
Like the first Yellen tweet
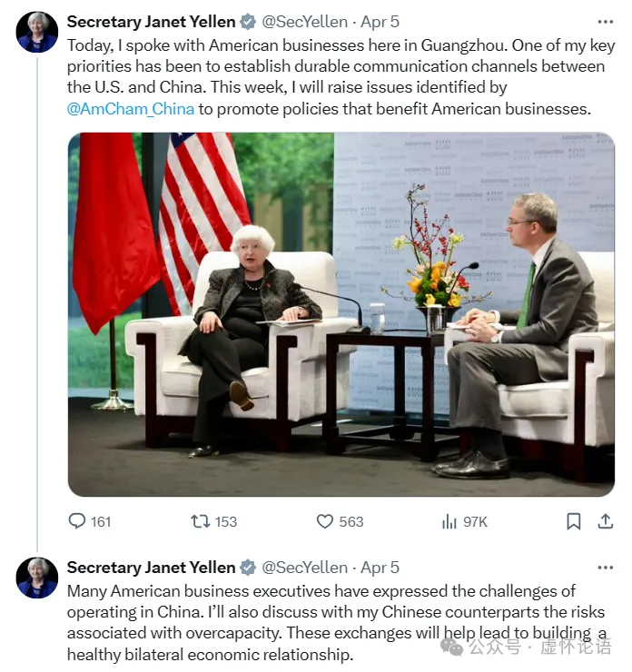pos(325,521)
